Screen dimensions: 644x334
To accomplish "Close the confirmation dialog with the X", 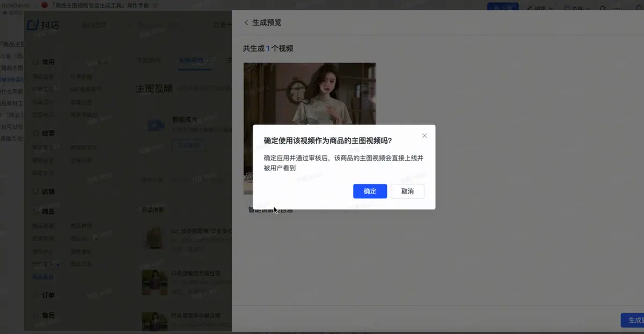I will pyautogui.click(x=425, y=136).
